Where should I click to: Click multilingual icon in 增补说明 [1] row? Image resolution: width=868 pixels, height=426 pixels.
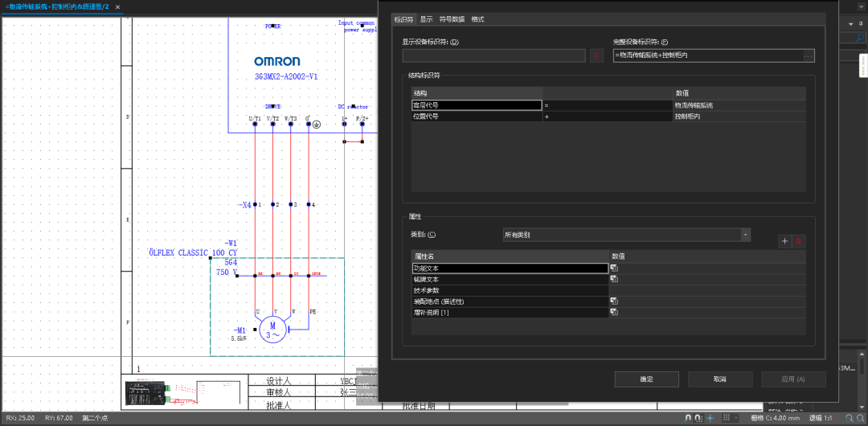pyautogui.click(x=614, y=312)
